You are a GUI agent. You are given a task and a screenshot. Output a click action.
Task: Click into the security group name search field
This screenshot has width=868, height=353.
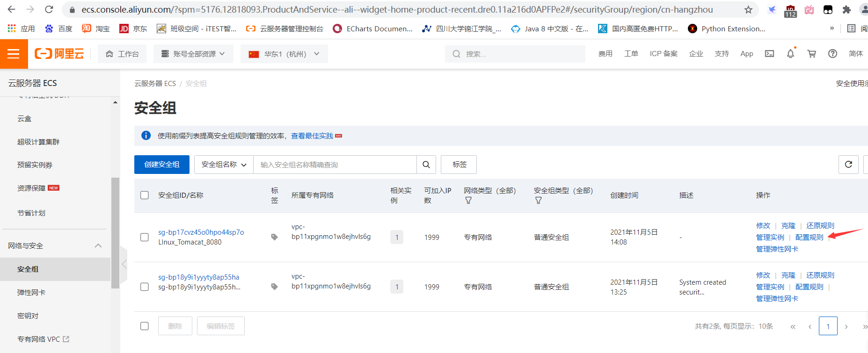coord(335,165)
